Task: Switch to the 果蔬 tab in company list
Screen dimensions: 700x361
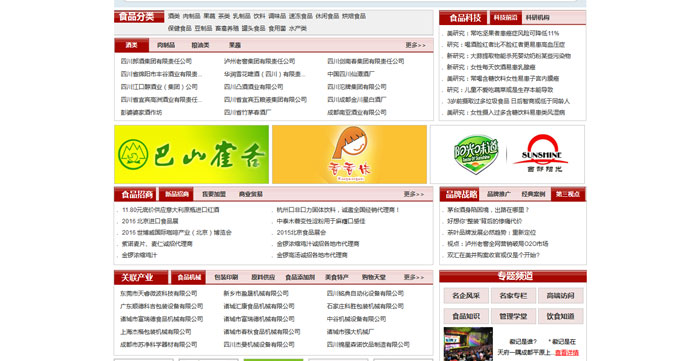Action: click(x=235, y=45)
